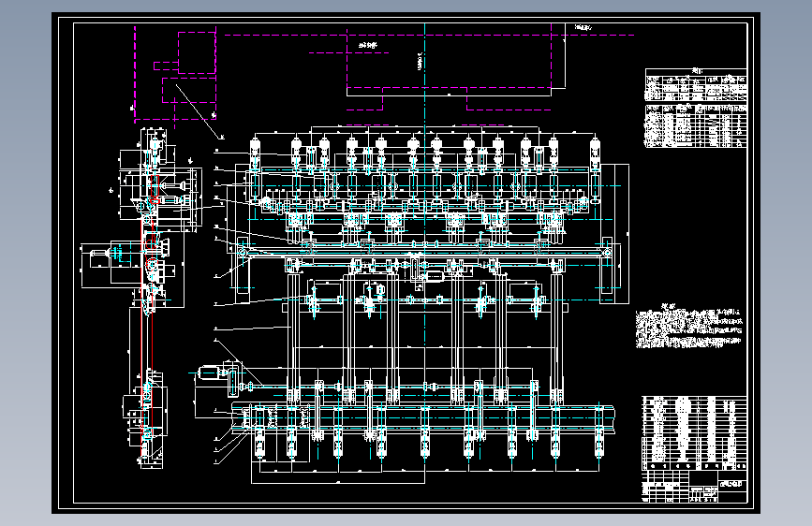Click the drive motor left of the main assembly's bottom shaft
This screenshot has height=526, width=812.
click(209, 373)
